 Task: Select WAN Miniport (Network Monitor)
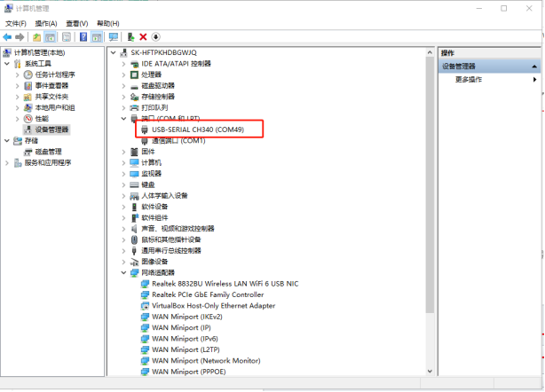[206, 361]
